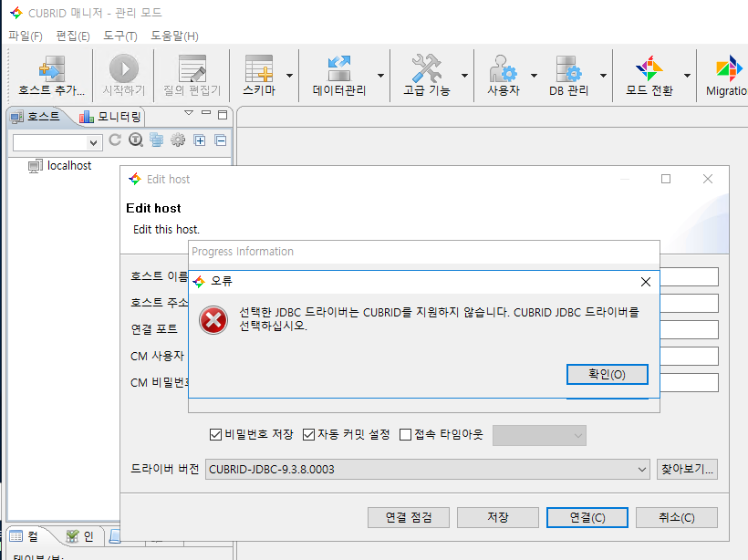Select localhost in the host tree

pos(68,165)
